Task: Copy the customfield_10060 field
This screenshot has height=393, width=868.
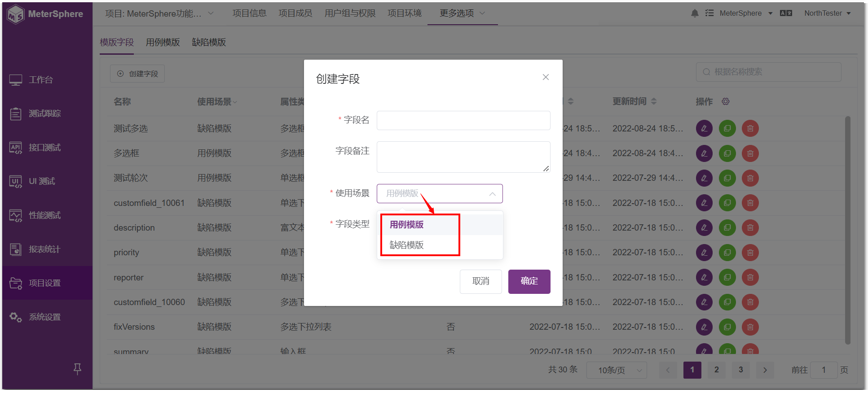Action: [x=727, y=302]
